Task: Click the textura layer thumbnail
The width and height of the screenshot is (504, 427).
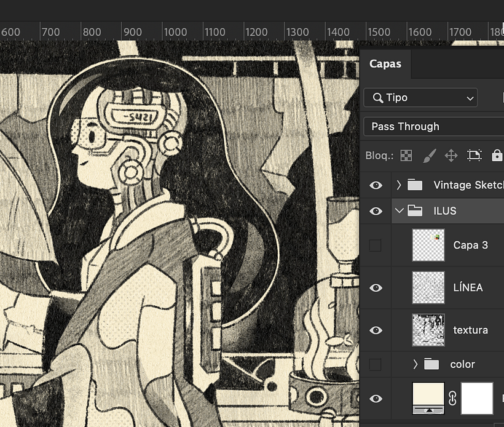Action: 428,330
